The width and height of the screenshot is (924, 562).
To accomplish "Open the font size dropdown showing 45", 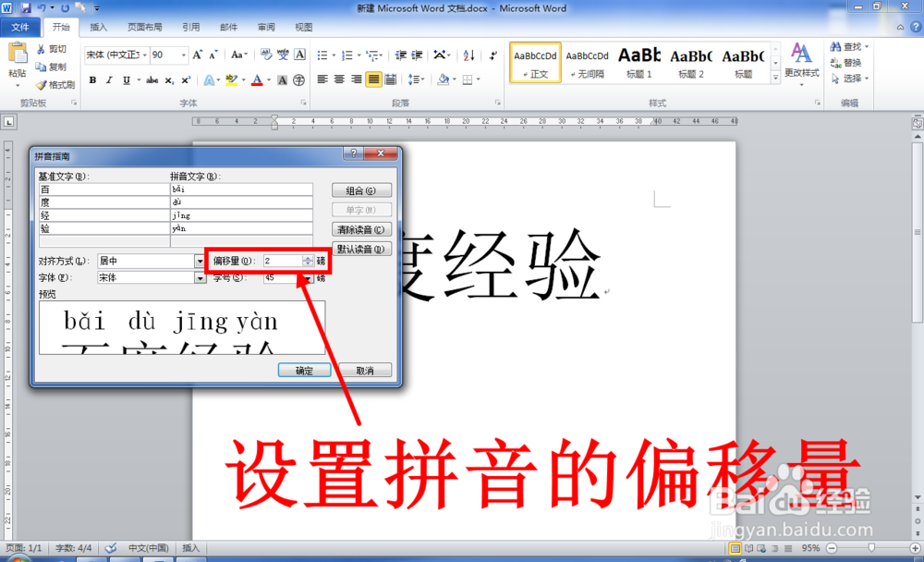I will pos(308,276).
